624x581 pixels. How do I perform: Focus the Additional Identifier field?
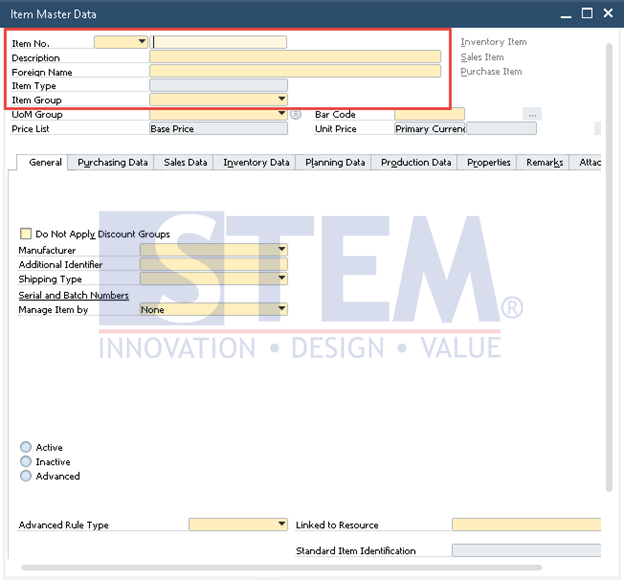click(214, 264)
